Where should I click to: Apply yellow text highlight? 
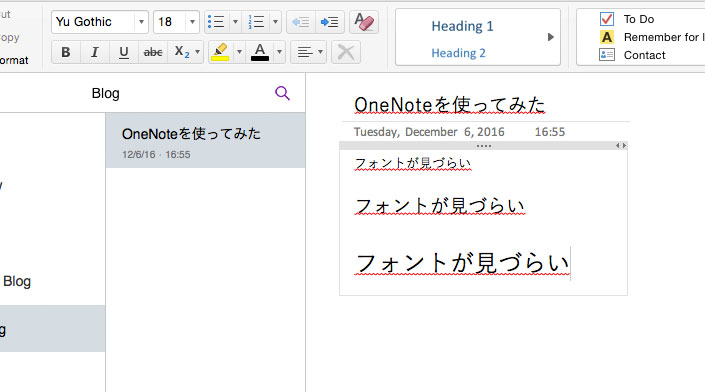pyautogui.click(x=220, y=52)
